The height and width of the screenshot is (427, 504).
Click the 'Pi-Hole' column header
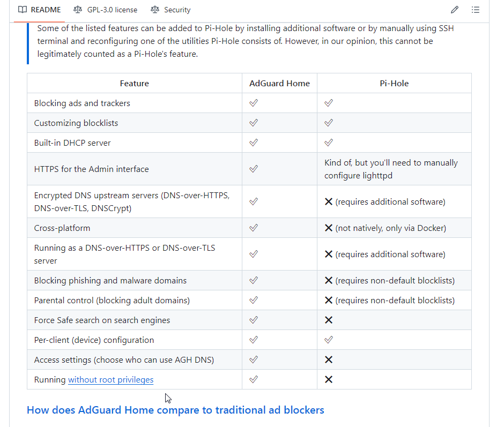394,83
